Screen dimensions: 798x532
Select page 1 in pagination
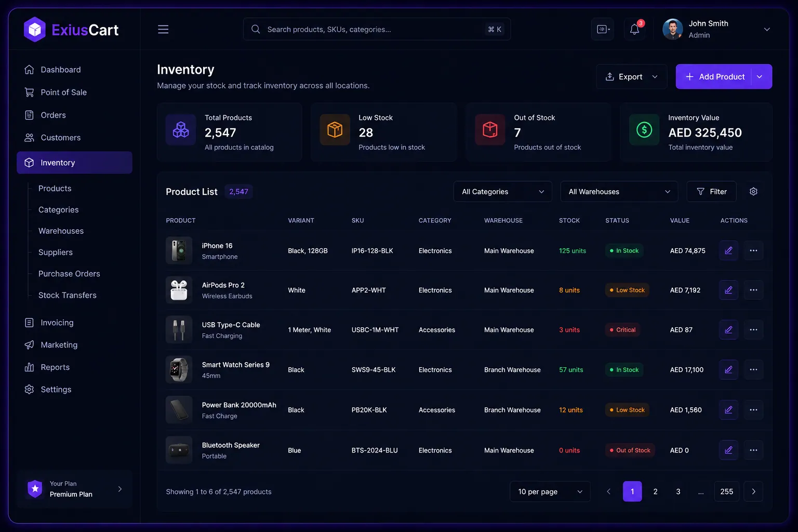tap(632, 491)
